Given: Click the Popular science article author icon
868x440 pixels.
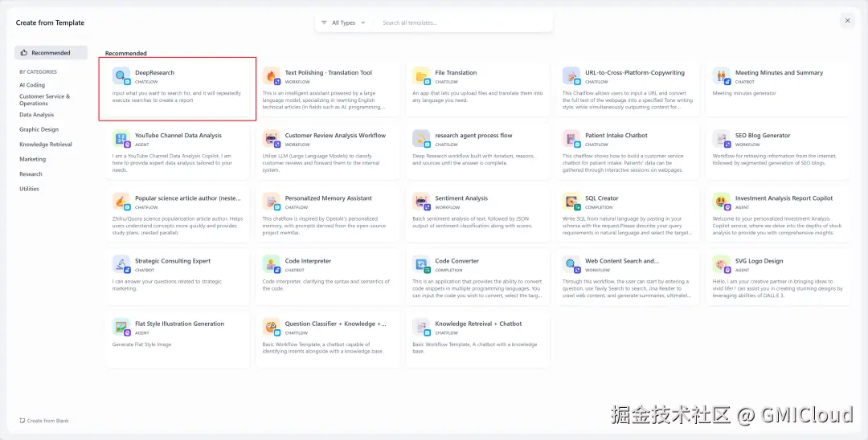Looking at the screenshot, I should tap(121, 202).
